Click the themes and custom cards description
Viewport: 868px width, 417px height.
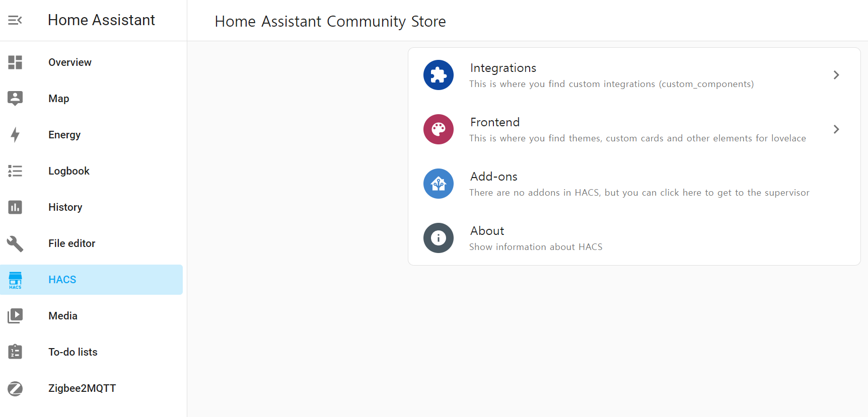click(x=637, y=138)
